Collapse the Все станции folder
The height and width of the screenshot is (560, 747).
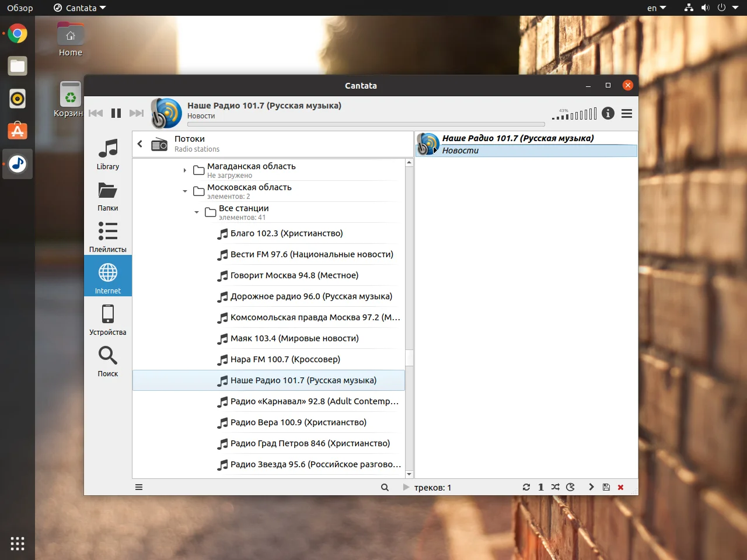(197, 212)
